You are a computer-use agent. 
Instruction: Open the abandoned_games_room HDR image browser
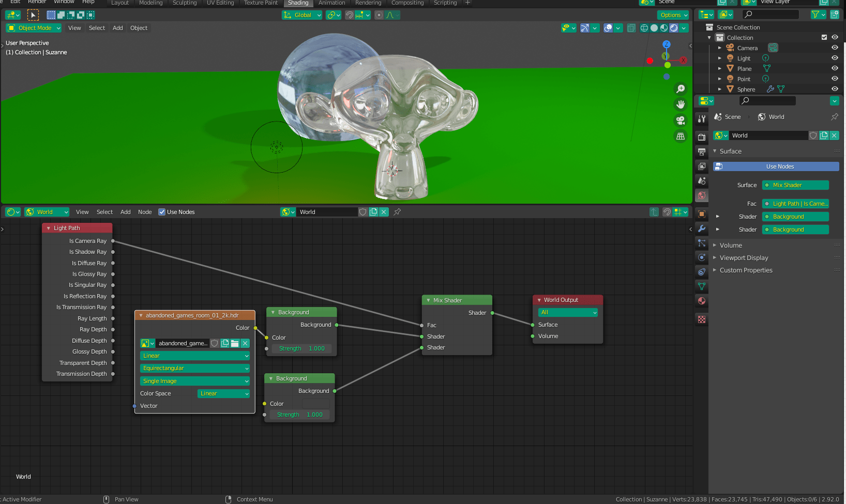(147, 343)
